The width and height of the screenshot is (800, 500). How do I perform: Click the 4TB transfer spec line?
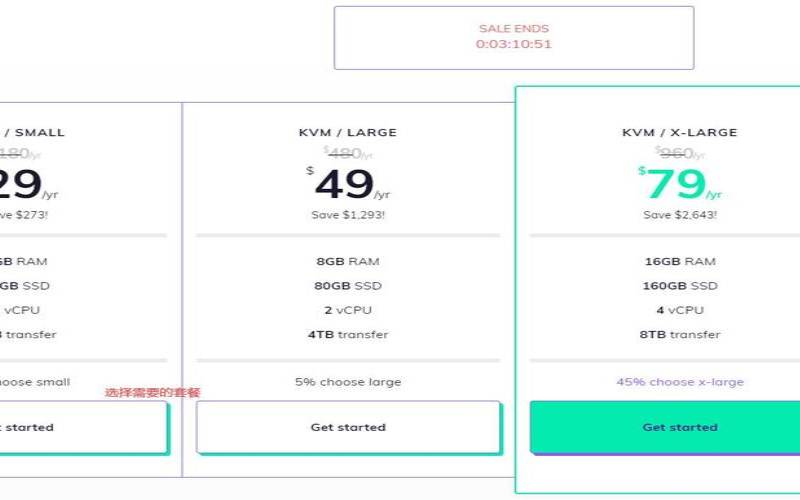pyautogui.click(x=348, y=335)
